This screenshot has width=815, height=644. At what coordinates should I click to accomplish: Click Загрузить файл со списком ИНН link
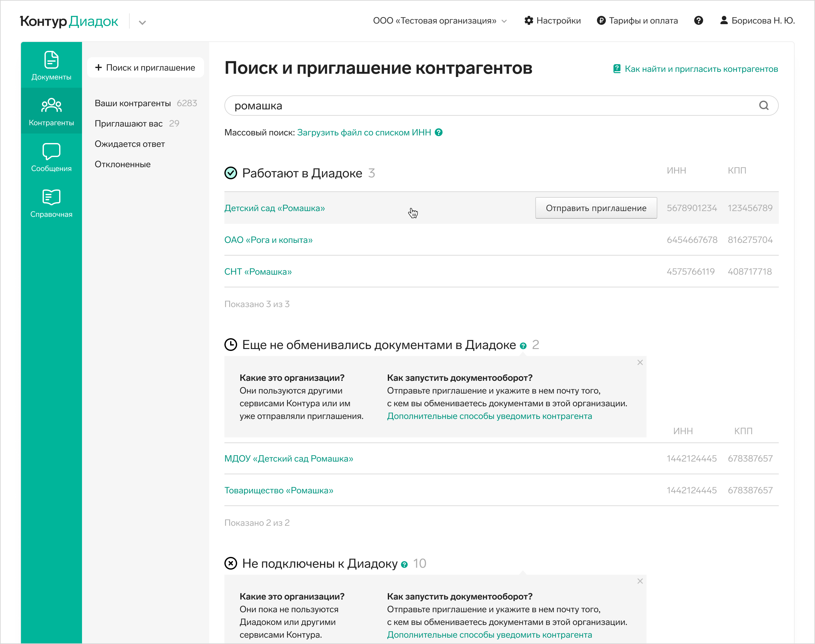[x=364, y=132]
